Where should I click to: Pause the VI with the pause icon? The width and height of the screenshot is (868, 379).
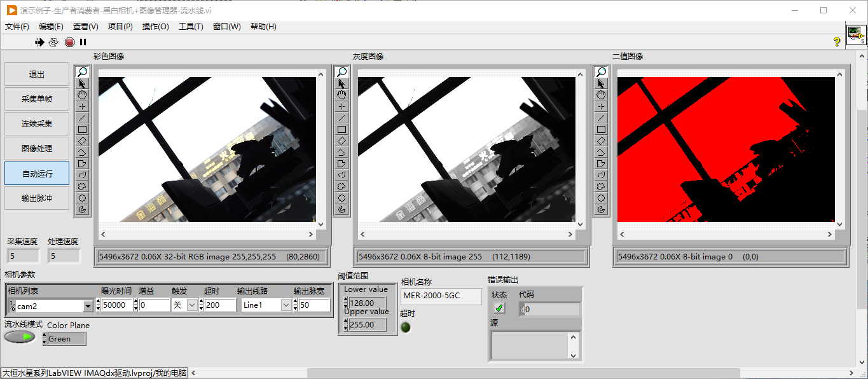coord(83,42)
